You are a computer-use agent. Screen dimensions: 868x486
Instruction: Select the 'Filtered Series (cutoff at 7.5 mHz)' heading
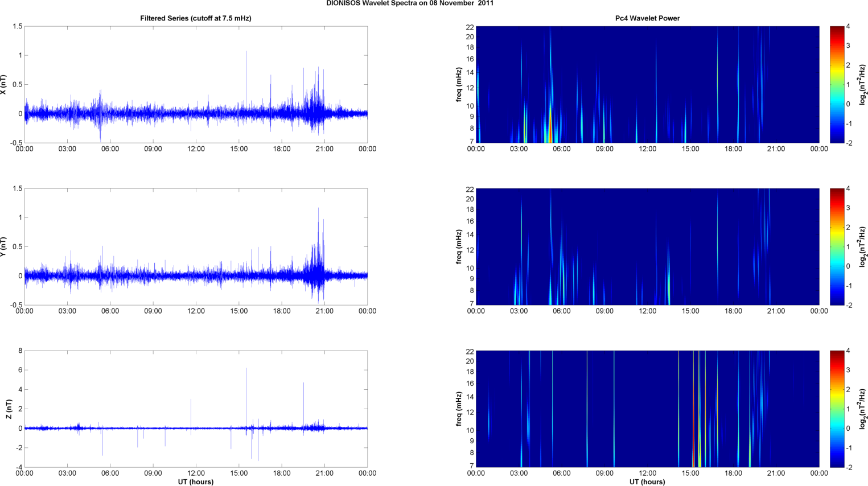coord(196,18)
